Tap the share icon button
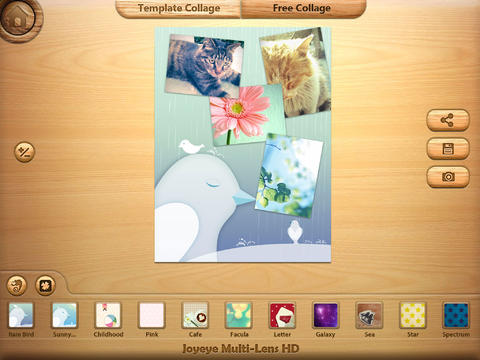 pyautogui.click(x=448, y=120)
